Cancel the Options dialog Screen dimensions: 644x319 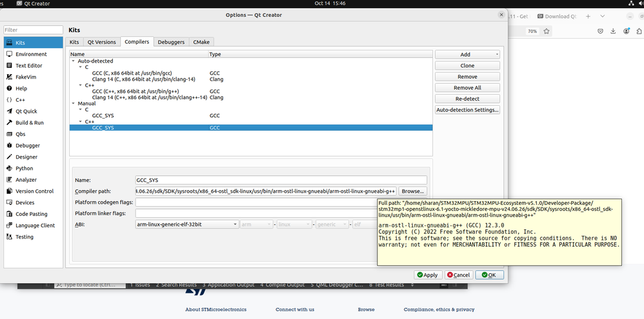pyautogui.click(x=459, y=275)
